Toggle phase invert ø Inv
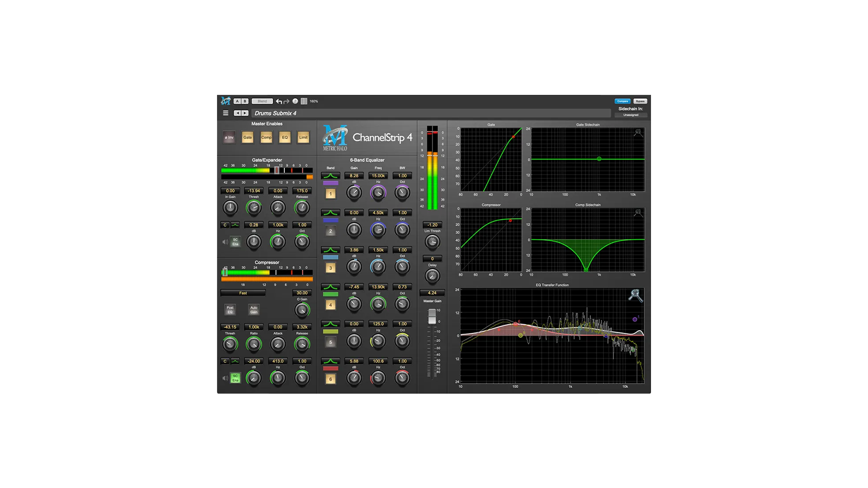868x488 pixels. coord(229,137)
